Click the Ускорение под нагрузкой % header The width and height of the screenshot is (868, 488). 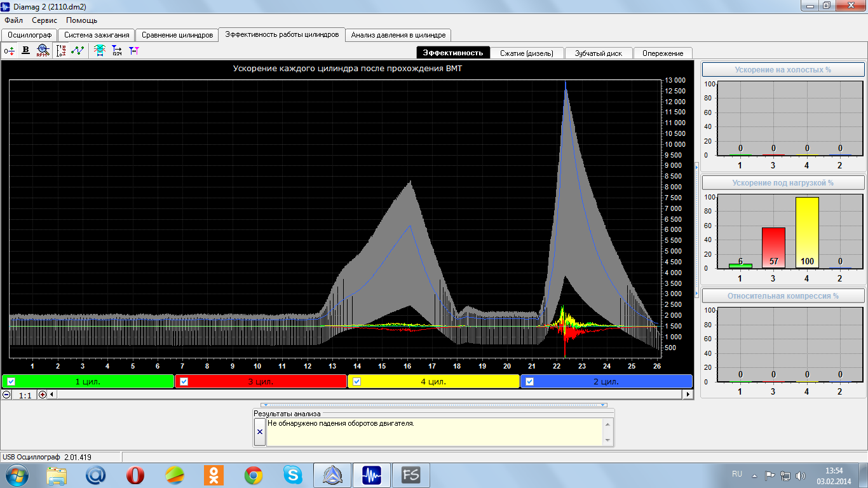coord(783,183)
